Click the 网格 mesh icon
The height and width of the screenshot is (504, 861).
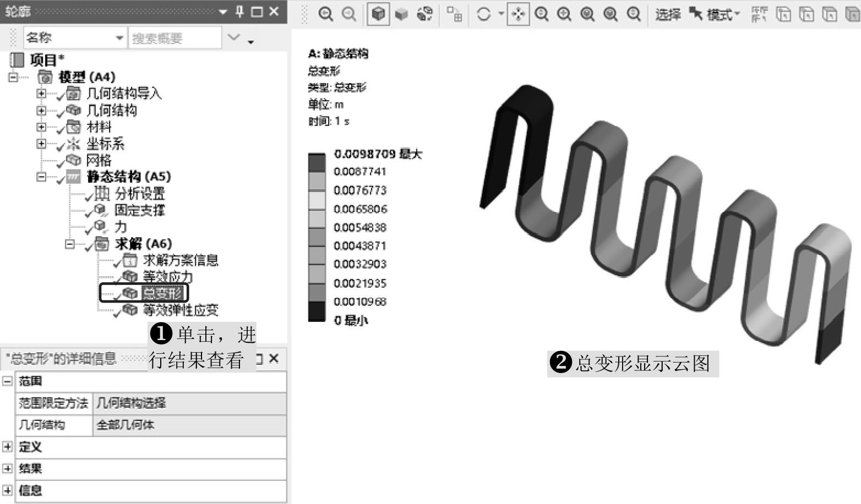[x=73, y=160]
